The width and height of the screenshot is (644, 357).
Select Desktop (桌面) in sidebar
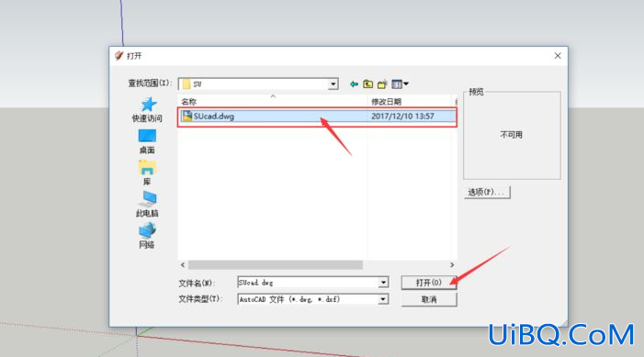tap(147, 141)
